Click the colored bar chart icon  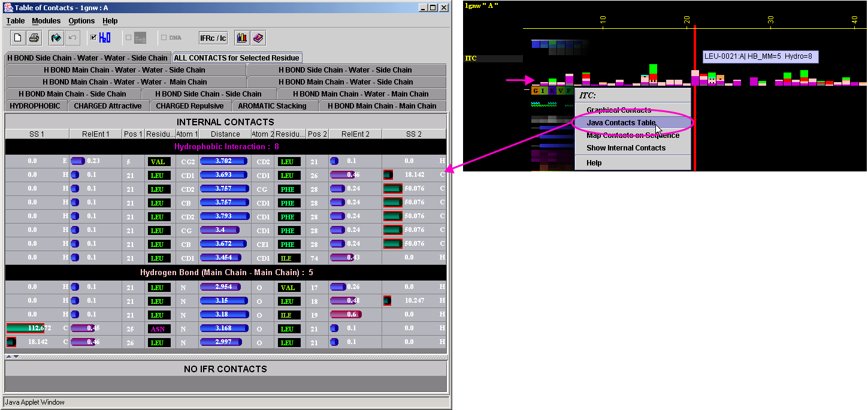click(242, 38)
